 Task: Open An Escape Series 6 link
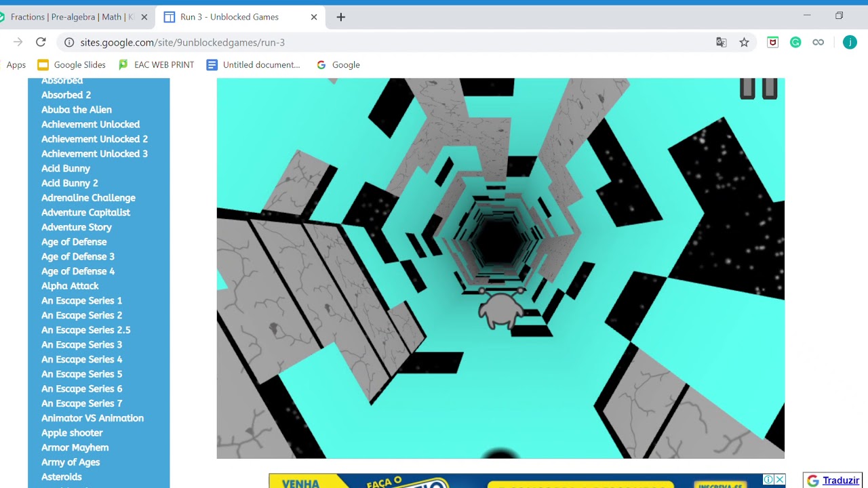tap(82, 388)
